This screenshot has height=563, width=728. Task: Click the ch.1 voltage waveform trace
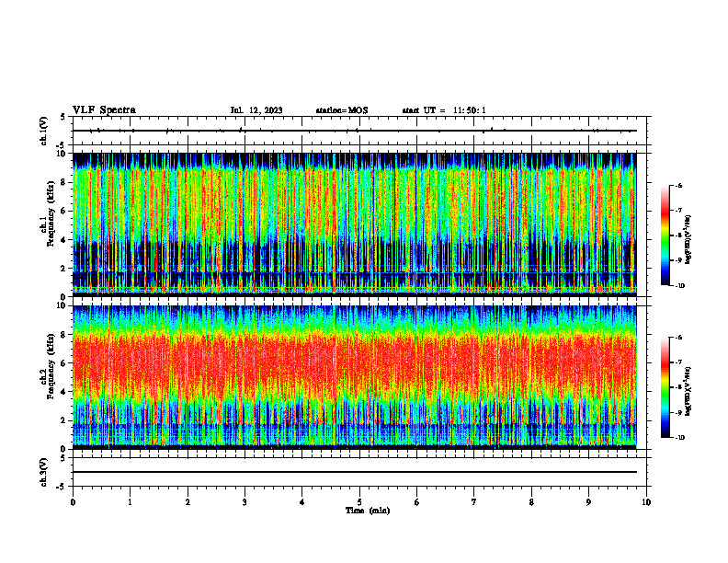click(x=355, y=131)
